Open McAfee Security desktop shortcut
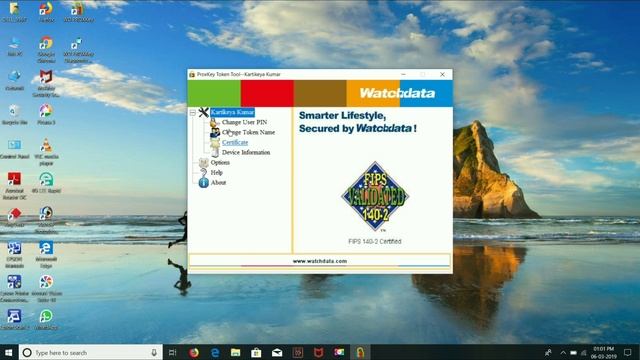 [46, 84]
